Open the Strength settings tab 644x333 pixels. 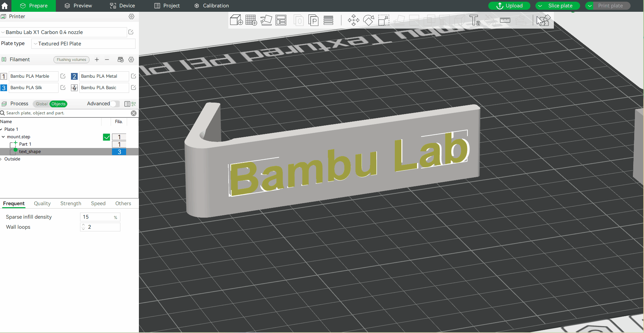click(x=71, y=203)
